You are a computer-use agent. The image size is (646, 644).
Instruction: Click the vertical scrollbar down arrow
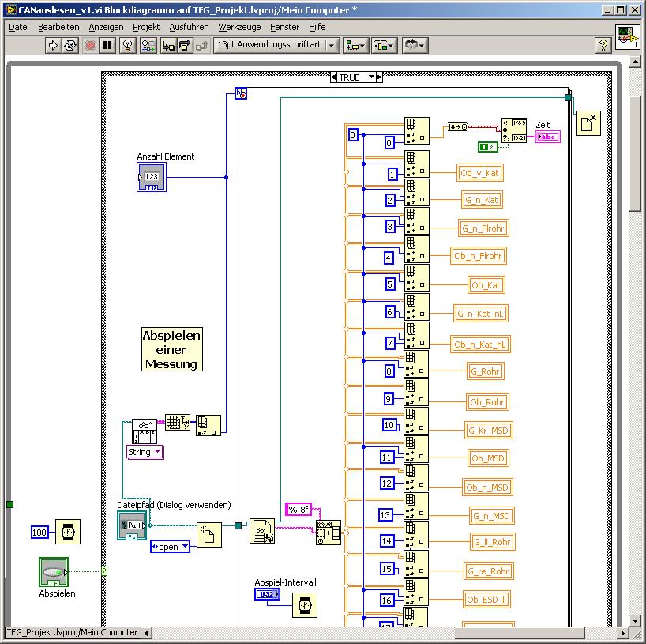click(x=635, y=620)
